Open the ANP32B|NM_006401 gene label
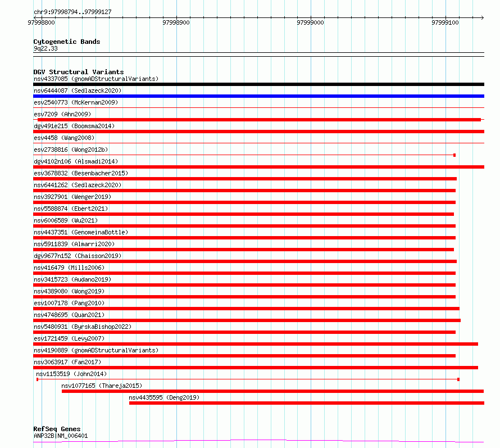 [x=61, y=436]
